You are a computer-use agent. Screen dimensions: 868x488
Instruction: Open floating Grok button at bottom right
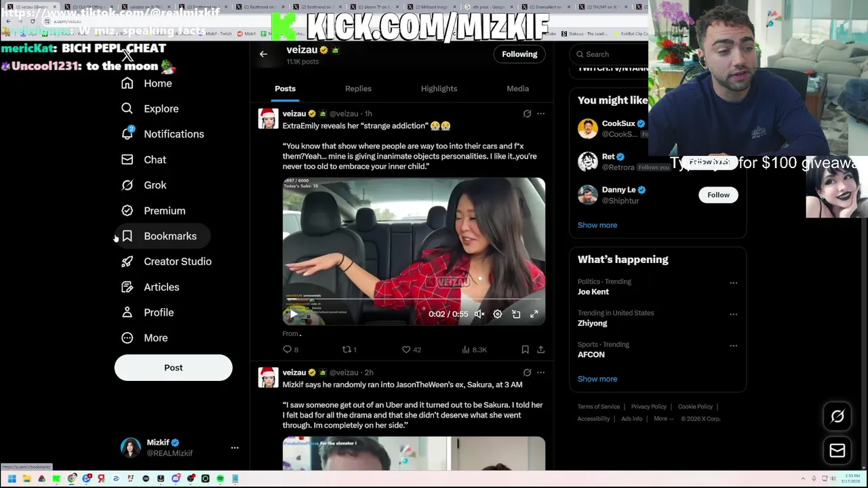(x=837, y=417)
